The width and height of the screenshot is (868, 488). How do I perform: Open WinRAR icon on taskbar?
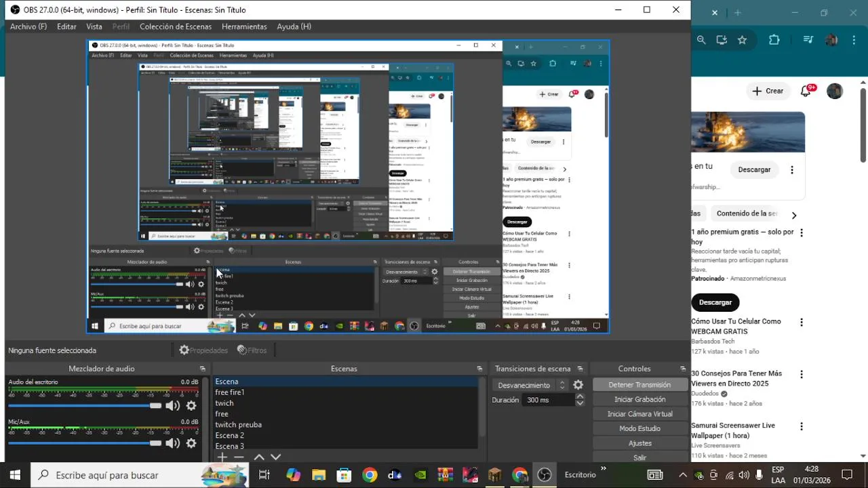point(445,475)
